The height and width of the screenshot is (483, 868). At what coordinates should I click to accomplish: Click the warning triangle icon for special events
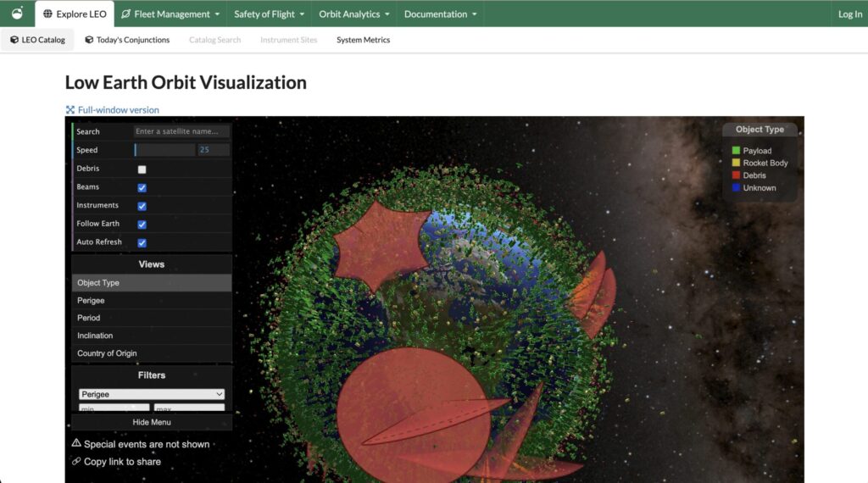coord(76,443)
